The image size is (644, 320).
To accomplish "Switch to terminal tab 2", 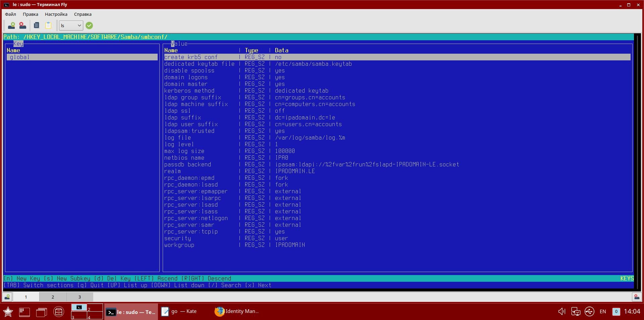I will point(53,297).
